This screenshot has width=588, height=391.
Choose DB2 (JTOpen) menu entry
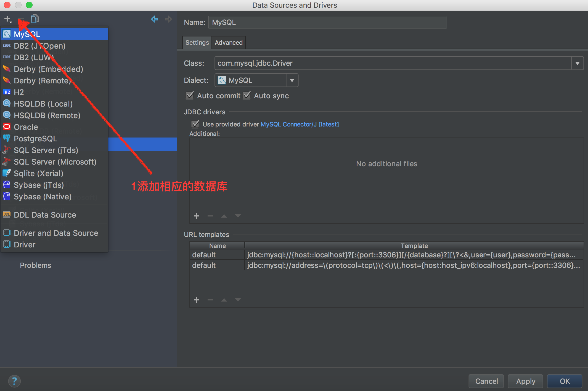tap(54, 46)
